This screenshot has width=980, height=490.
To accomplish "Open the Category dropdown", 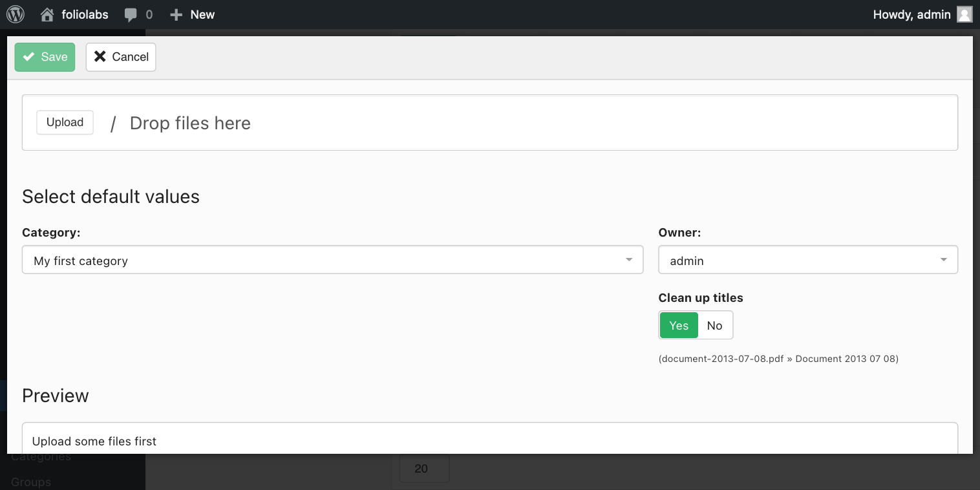I will [323, 260].
